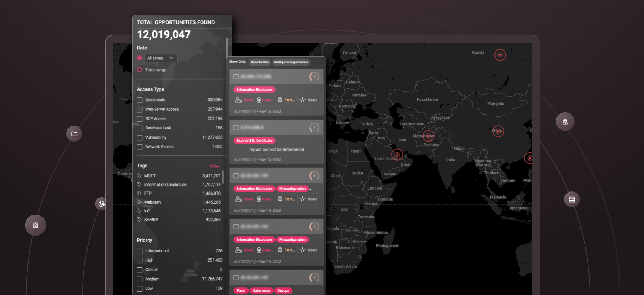Tick the Critical priority checkbox

click(x=140, y=270)
